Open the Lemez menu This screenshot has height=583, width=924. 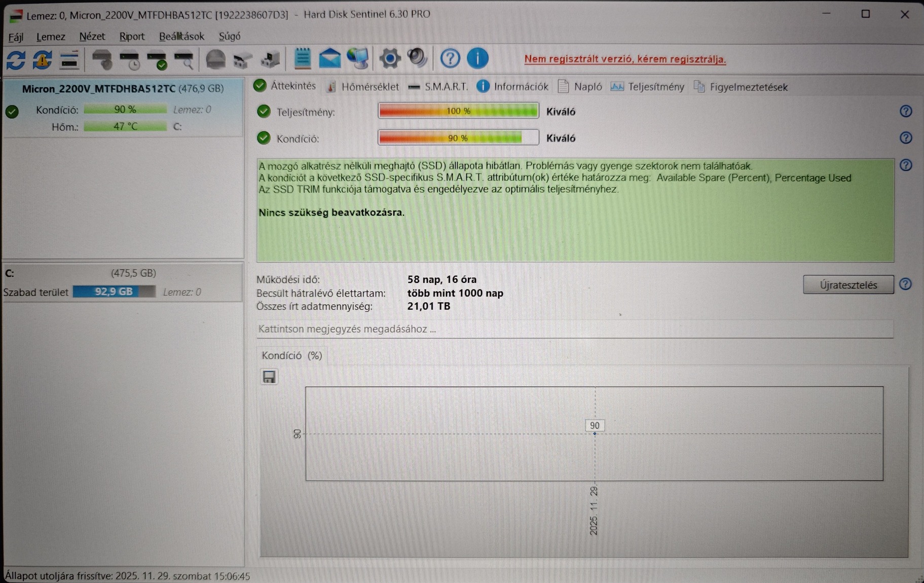(51, 37)
